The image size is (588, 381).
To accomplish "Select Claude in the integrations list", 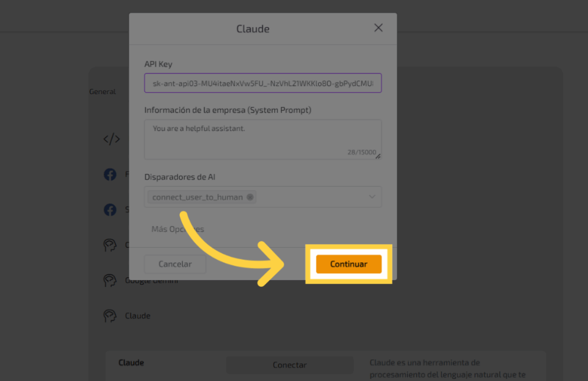I will (x=138, y=316).
